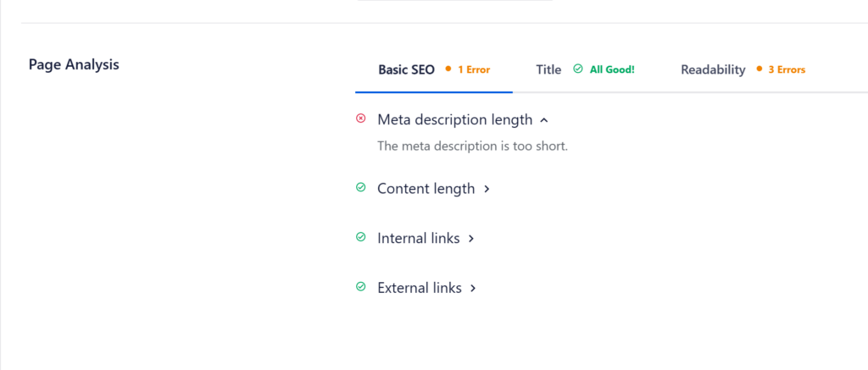Viewport: 868px width, 370px height.
Task: Click the orange dot before 1 Error
Action: [x=448, y=69]
